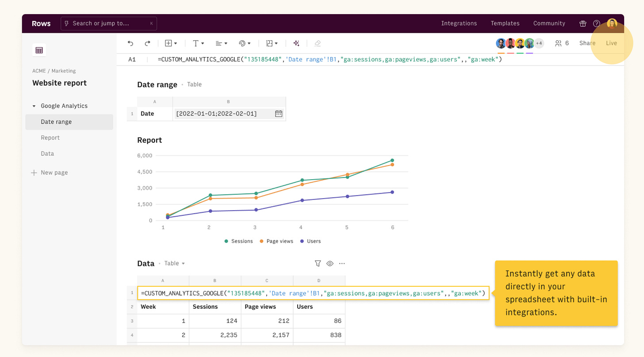The height and width of the screenshot is (357, 644).
Task: Open Templates menu item
Action: coord(505,23)
